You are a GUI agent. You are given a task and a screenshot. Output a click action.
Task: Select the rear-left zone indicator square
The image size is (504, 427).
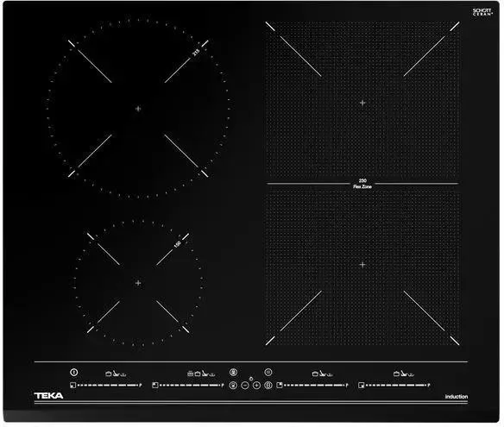[x=155, y=385]
